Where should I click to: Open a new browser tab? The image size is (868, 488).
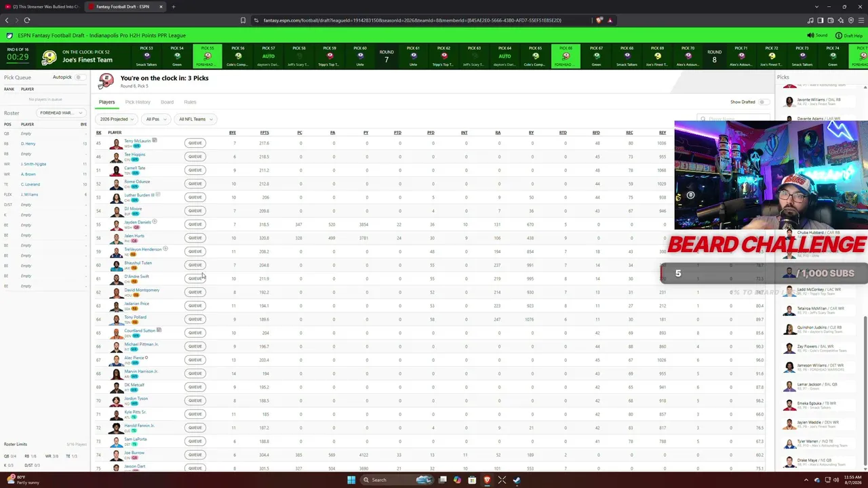[x=173, y=7]
